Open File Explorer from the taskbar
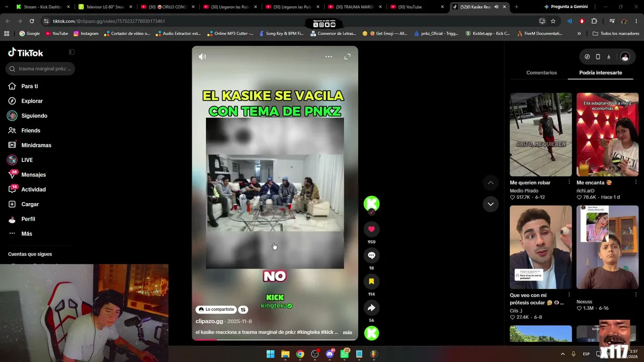Image resolution: width=644 pixels, height=362 pixels. 285,354
